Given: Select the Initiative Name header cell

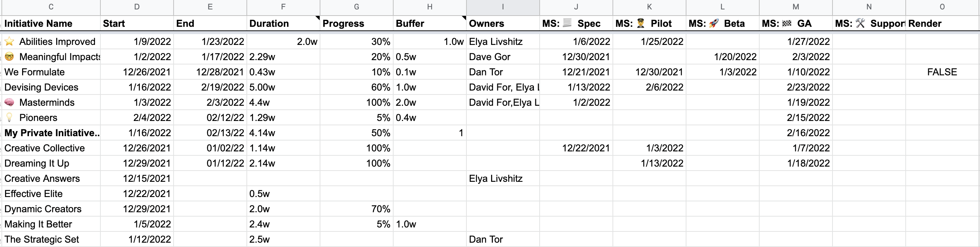Looking at the screenshot, I should click(51, 24).
